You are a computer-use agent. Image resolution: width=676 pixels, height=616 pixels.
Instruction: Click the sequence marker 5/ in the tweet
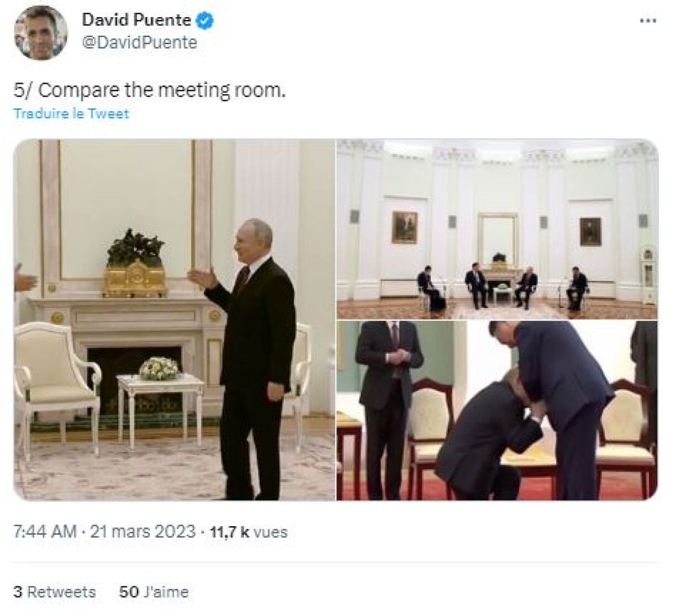click(x=23, y=90)
